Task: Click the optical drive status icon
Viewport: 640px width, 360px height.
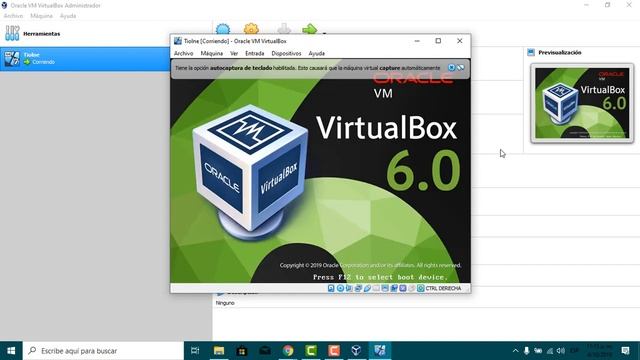Action: 340,289
